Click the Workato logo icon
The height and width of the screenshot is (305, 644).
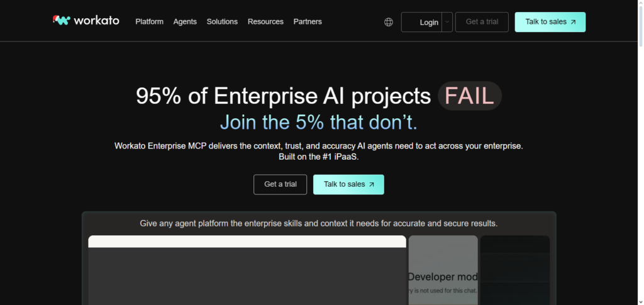coord(62,20)
